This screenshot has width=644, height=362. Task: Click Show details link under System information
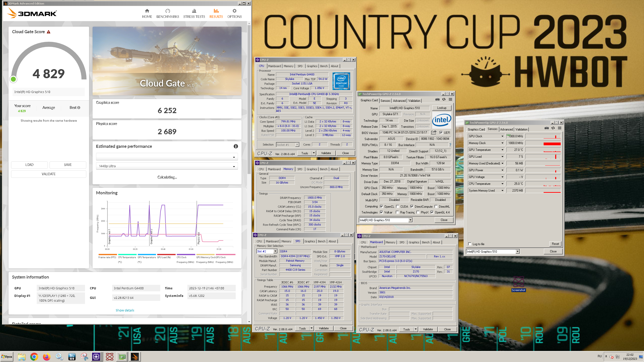coord(125,310)
